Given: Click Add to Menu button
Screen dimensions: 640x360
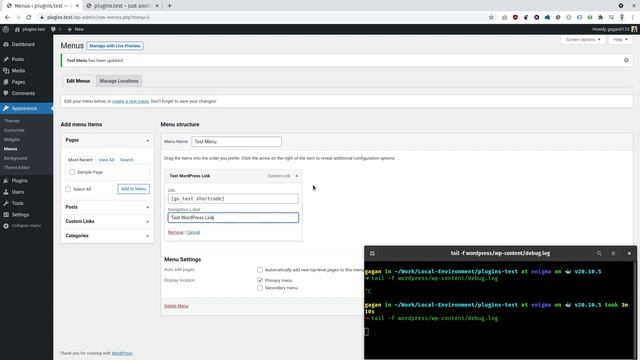Looking at the screenshot, I should coord(133,189).
